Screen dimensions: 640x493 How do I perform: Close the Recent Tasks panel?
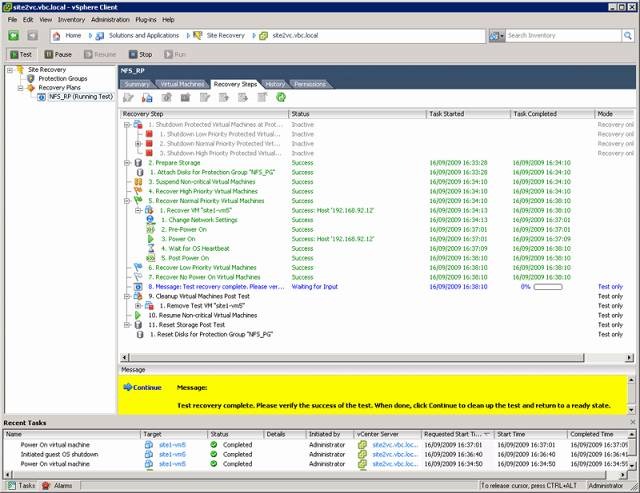632,422
